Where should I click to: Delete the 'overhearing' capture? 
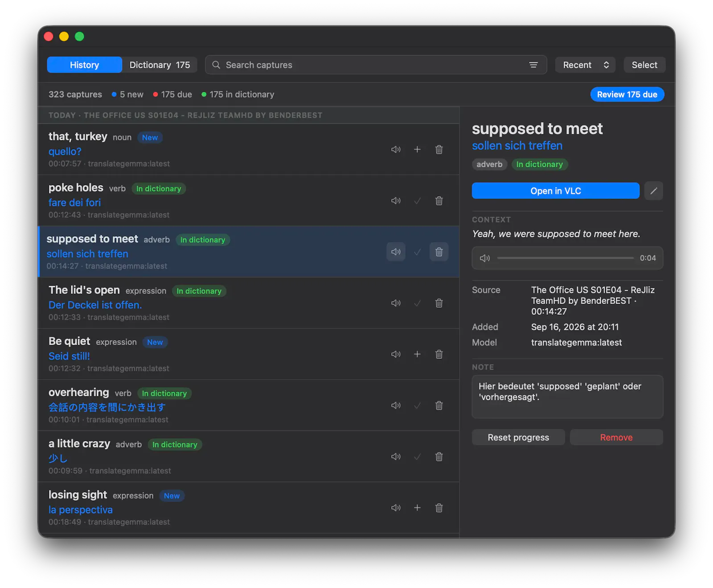[x=439, y=405]
